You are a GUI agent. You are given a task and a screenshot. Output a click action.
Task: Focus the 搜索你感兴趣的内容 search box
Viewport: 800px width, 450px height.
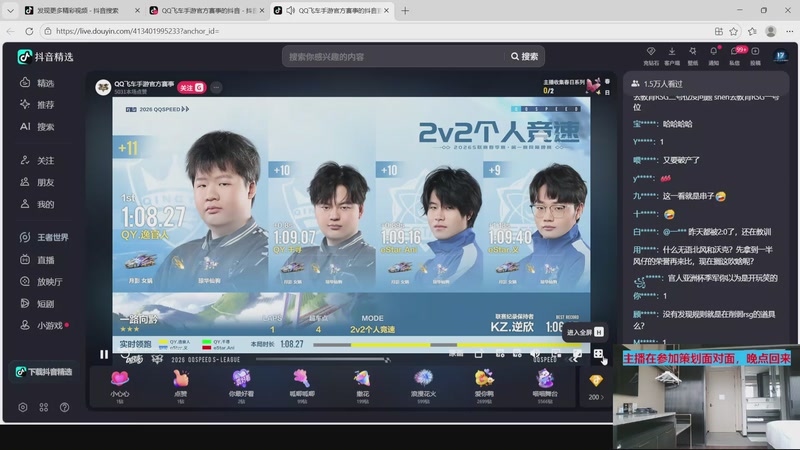click(x=393, y=57)
